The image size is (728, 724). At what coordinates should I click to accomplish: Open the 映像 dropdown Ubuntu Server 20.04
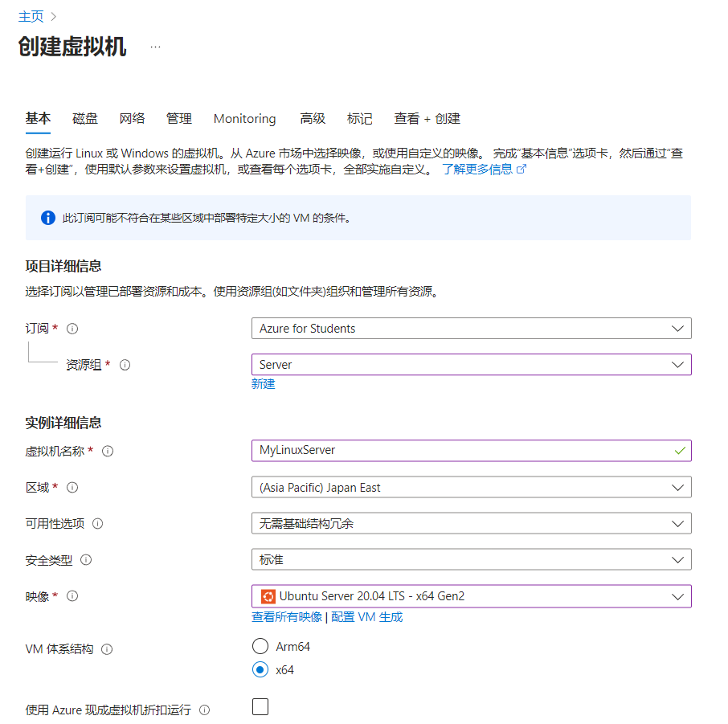click(x=471, y=596)
